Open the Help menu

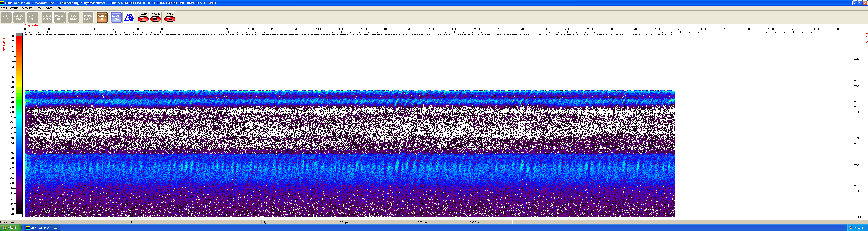coord(58,8)
